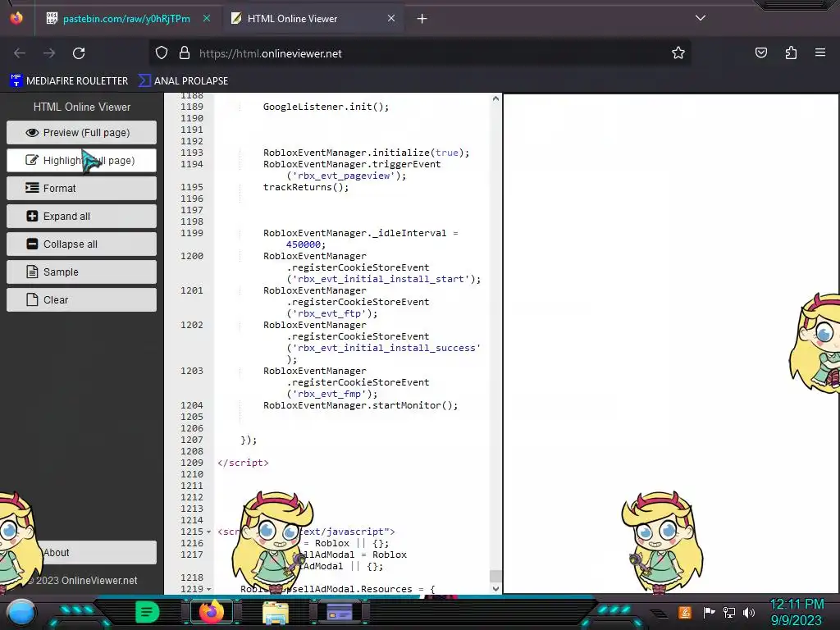Click the trackReturns(); code line
This screenshot has height=630, width=840.
pos(306,187)
